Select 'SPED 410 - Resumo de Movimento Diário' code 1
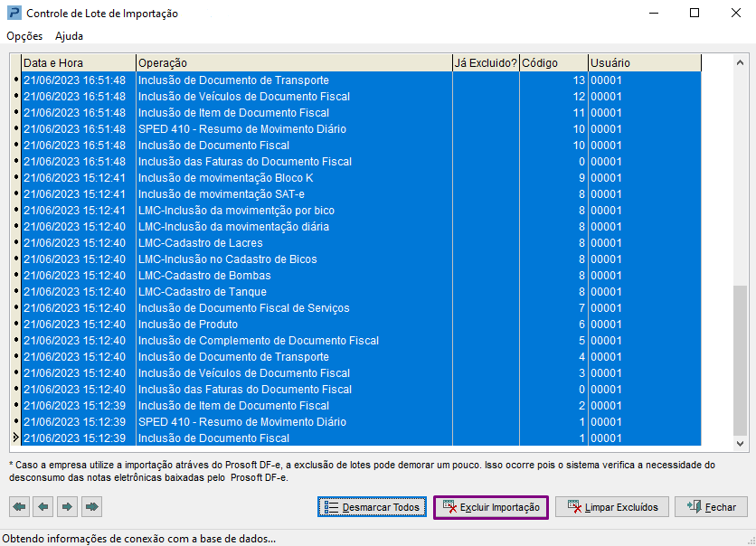The height and width of the screenshot is (546, 756). coord(361,422)
